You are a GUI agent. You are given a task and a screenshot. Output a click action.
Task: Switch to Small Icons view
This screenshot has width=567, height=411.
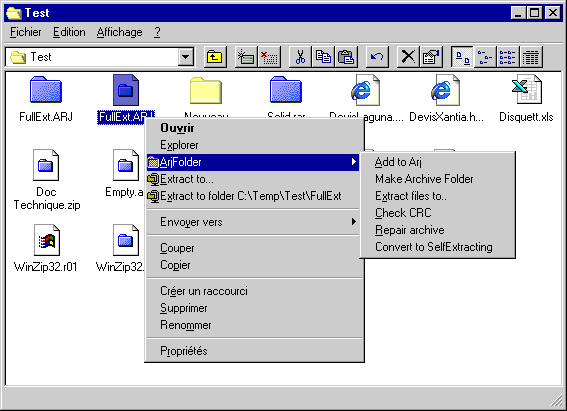485,57
